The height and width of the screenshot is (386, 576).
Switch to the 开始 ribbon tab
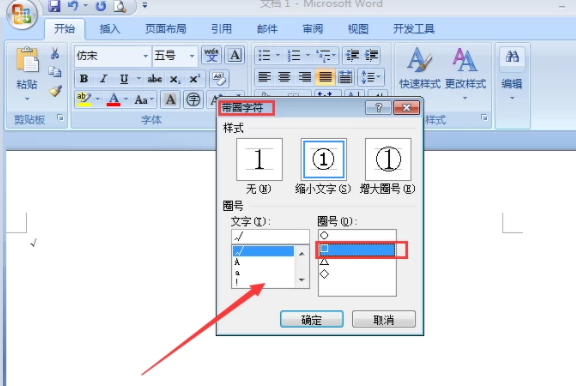tap(64, 29)
